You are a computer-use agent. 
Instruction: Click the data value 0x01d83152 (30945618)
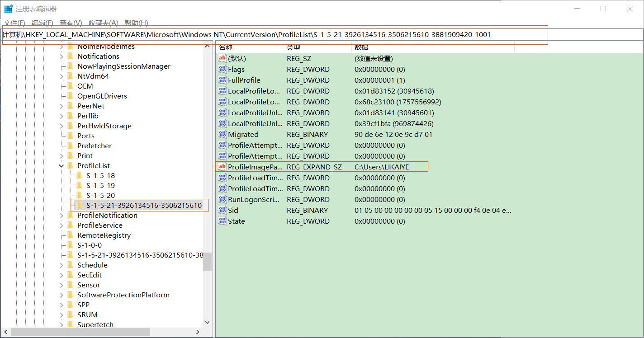394,91
